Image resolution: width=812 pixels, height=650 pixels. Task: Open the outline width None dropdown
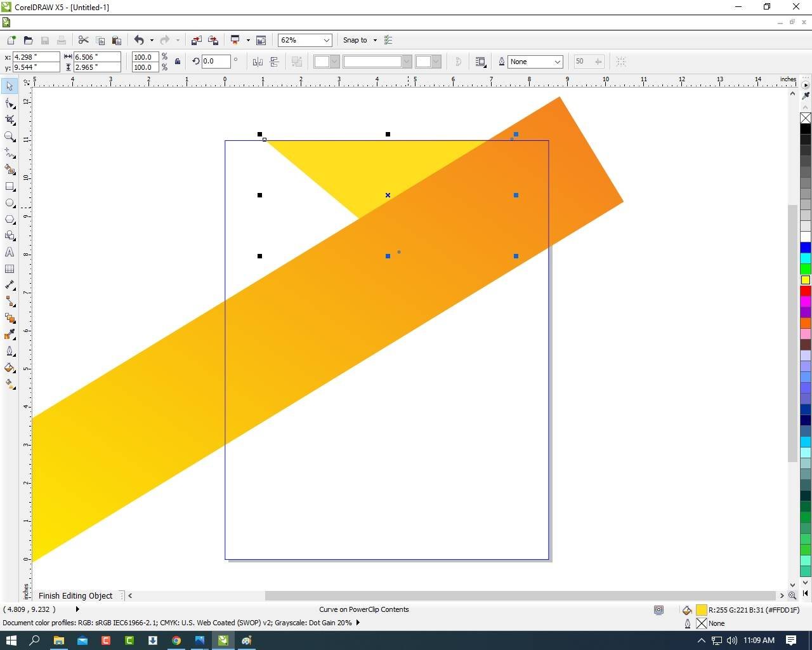click(x=557, y=62)
